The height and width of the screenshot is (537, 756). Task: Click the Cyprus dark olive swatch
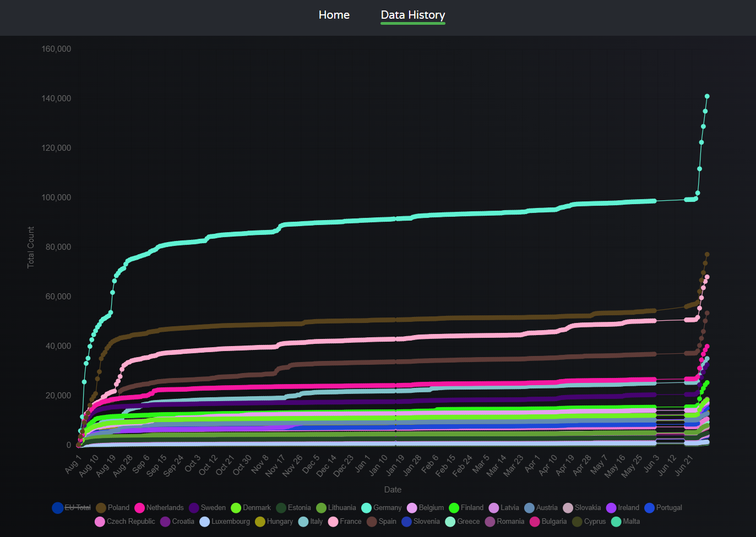point(577,522)
